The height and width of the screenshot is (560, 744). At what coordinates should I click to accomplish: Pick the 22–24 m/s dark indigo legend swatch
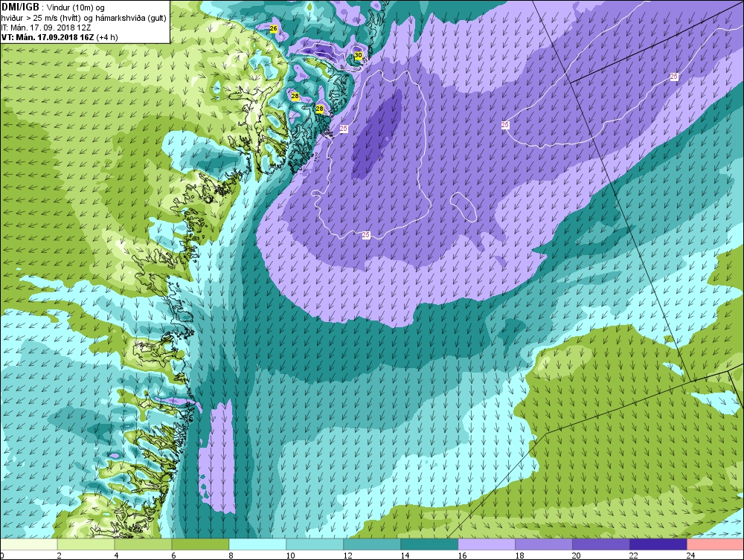click(x=658, y=544)
